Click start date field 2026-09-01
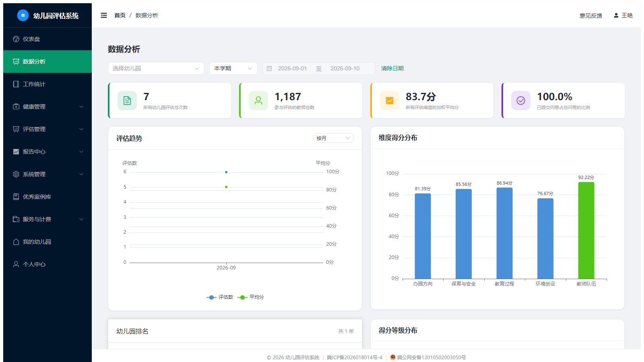 tap(293, 68)
